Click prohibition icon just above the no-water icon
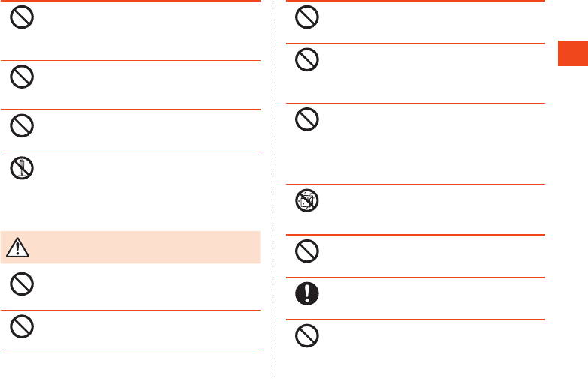 click(x=306, y=119)
